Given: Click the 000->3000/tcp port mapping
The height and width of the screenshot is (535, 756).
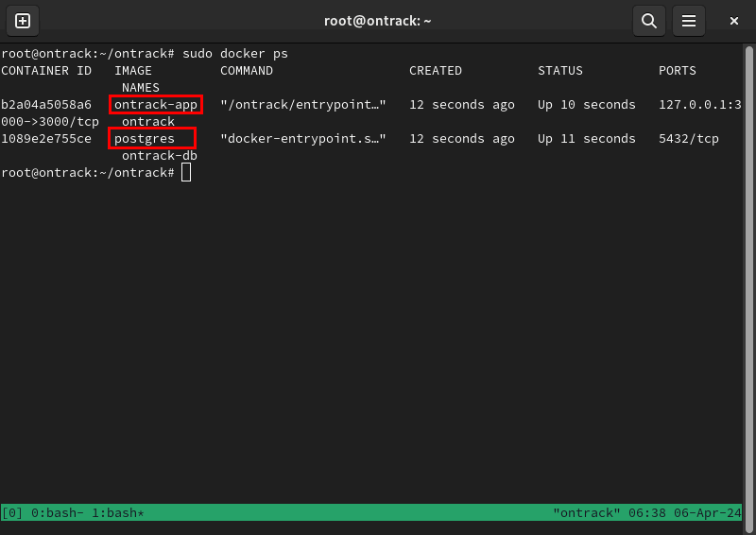Looking at the screenshot, I should click(x=50, y=122).
